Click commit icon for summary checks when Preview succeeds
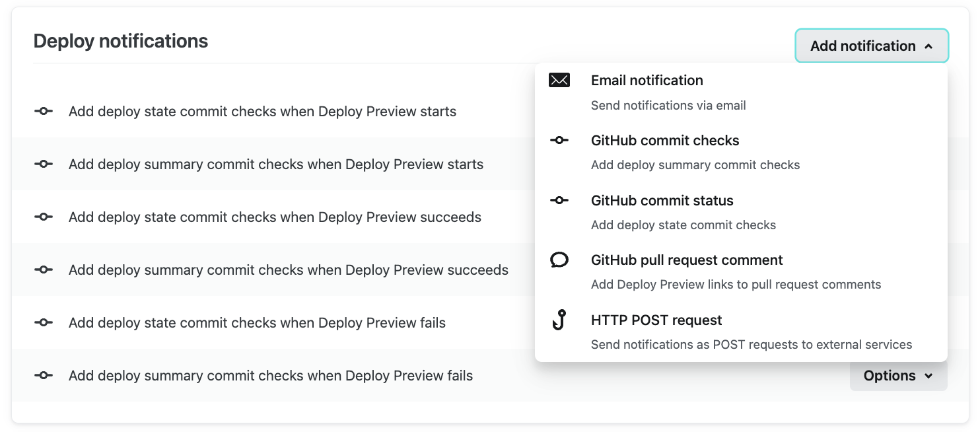 point(44,270)
